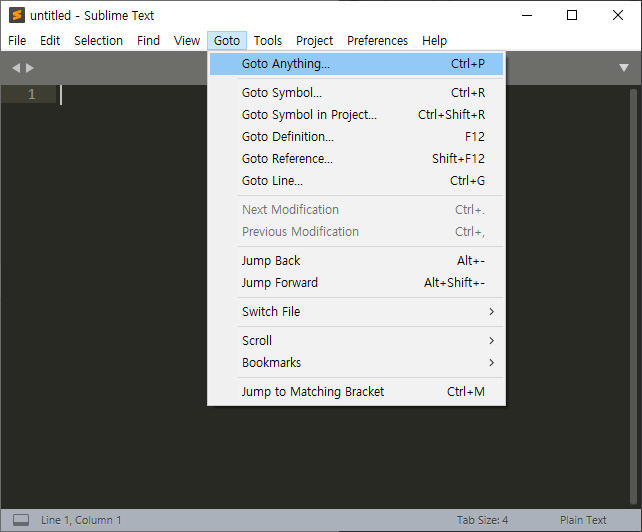
Task: Close the Sublime Text window
Action: point(618,16)
